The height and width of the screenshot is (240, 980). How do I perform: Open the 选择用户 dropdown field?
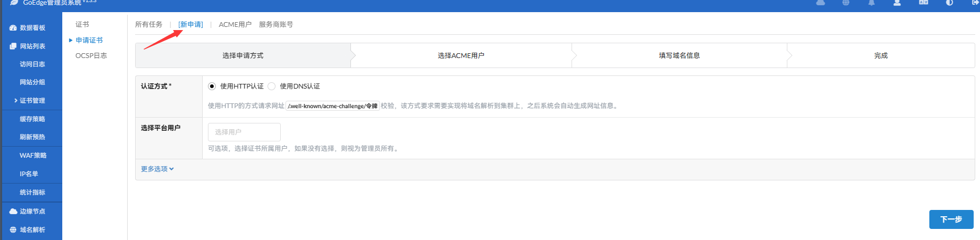(244, 132)
